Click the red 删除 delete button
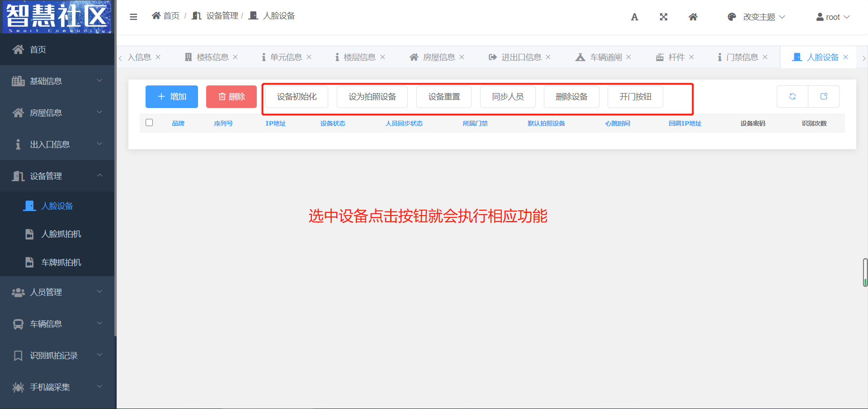868x409 pixels. 231,97
